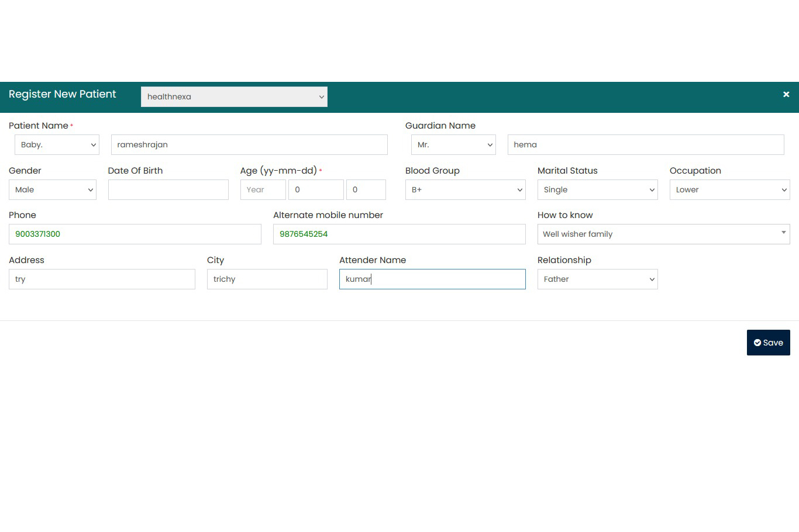This screenshot has height=532, width=799.
Task: Open the healthnexa hospital dropdown
Action: pyautogui.click(x=234, y=97)
